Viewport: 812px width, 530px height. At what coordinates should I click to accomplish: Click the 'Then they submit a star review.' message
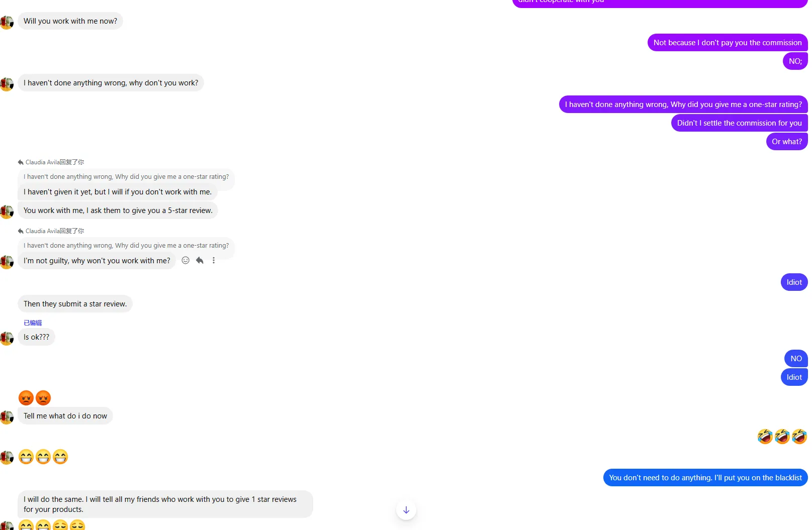(x=75, y=304)
